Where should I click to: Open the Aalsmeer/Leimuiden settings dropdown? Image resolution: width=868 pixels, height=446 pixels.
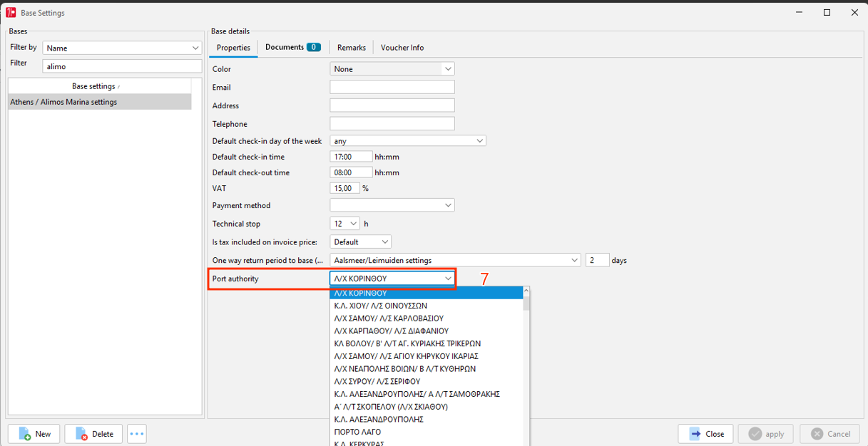click(456, 260)
